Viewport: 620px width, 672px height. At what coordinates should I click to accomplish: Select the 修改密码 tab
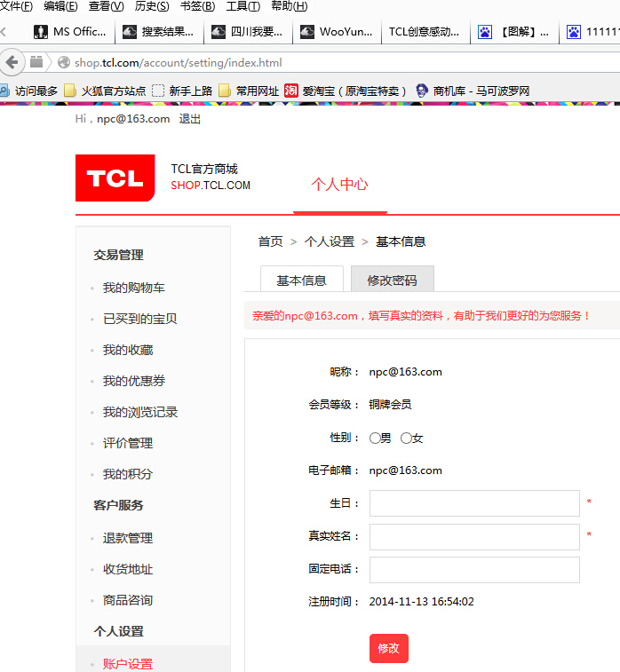393,280
